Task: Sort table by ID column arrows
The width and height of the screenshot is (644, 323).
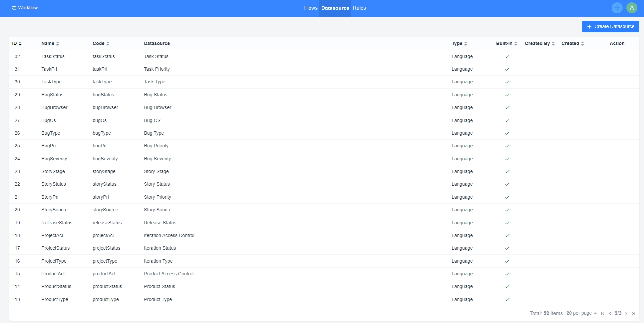Action: tap(20, 44)
